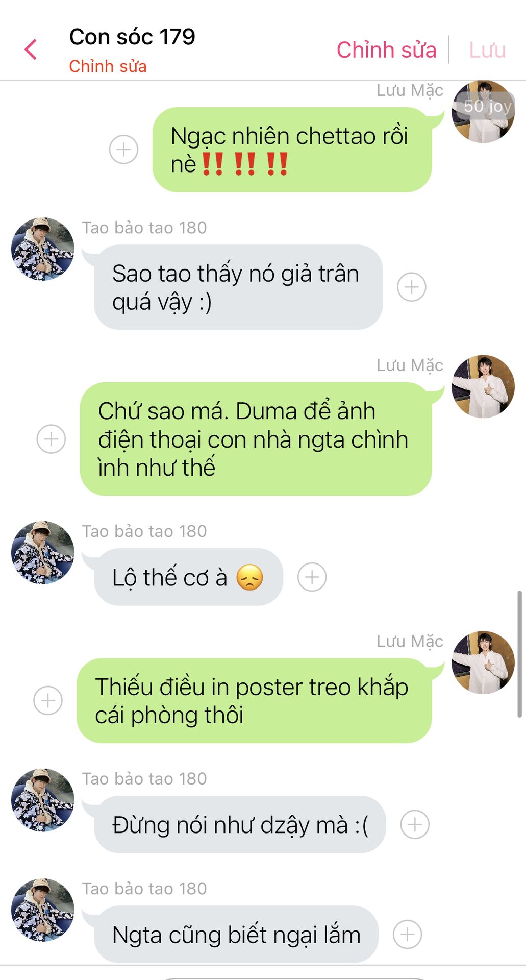
Task: Click the plus icon beside "Chứ sao má. Duma để ảnh"
Action: [51, 439]
